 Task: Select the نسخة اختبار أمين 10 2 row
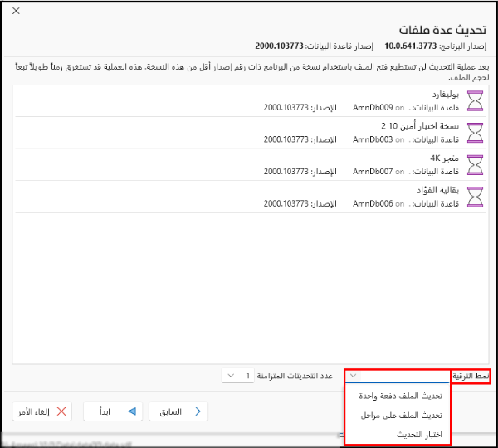[x=249, y=132]
